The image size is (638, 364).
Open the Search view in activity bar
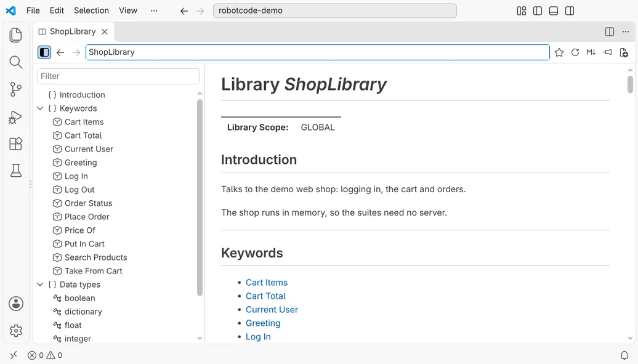click(x=15, y=62)
